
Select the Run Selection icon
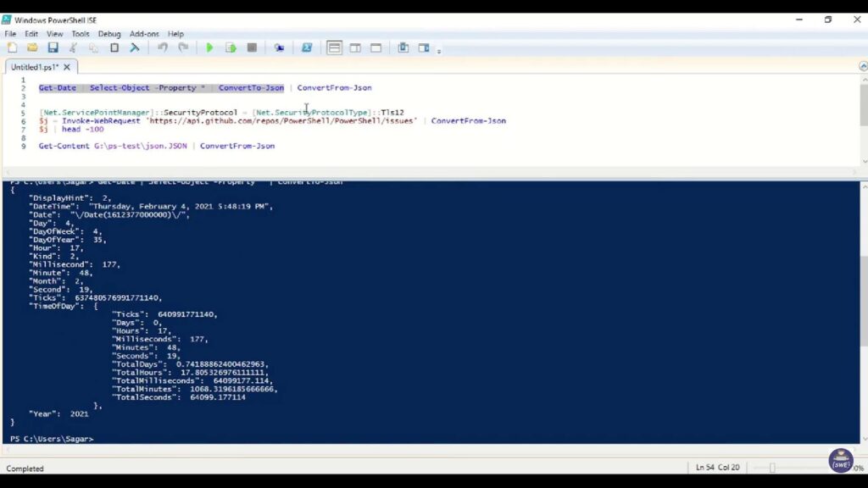pos(231,48)
